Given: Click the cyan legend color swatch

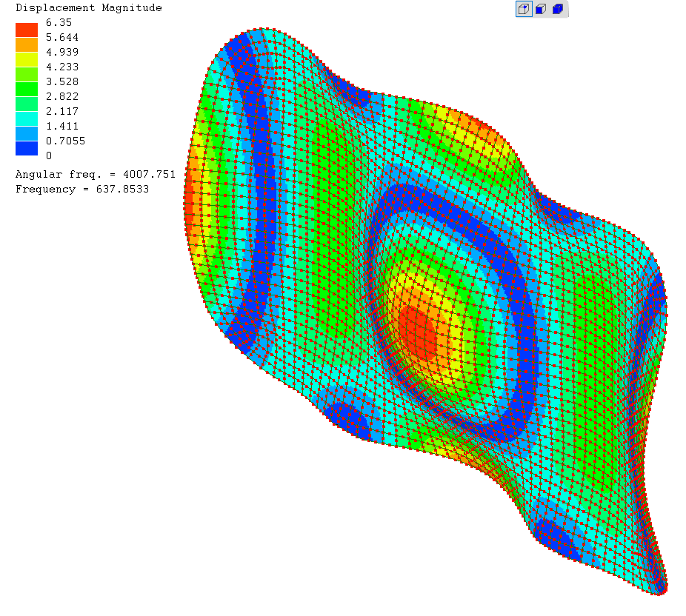Looking at the screenshot, I should (27, 119).
